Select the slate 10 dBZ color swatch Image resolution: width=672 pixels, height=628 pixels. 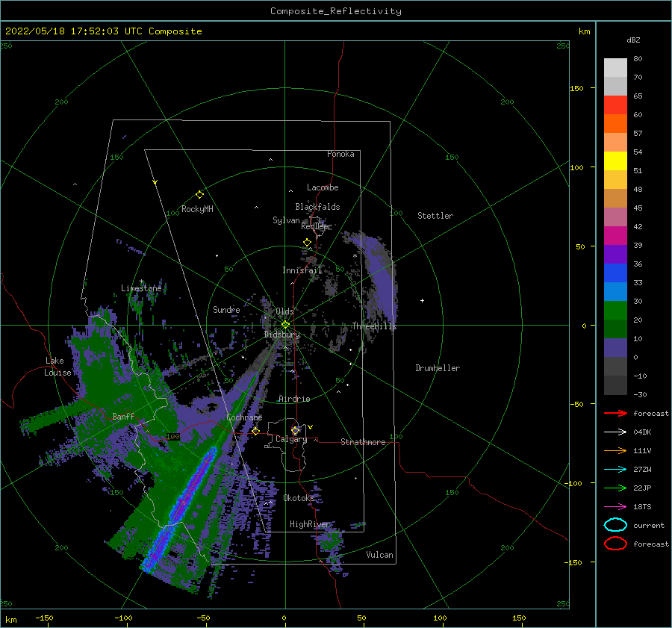coord(615,348)
